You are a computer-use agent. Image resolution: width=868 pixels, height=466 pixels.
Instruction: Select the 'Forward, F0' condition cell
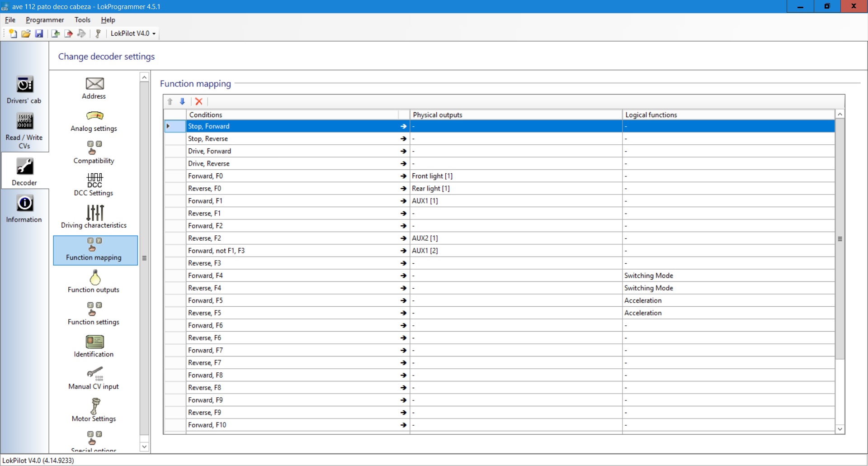click(x=292, y=176)
